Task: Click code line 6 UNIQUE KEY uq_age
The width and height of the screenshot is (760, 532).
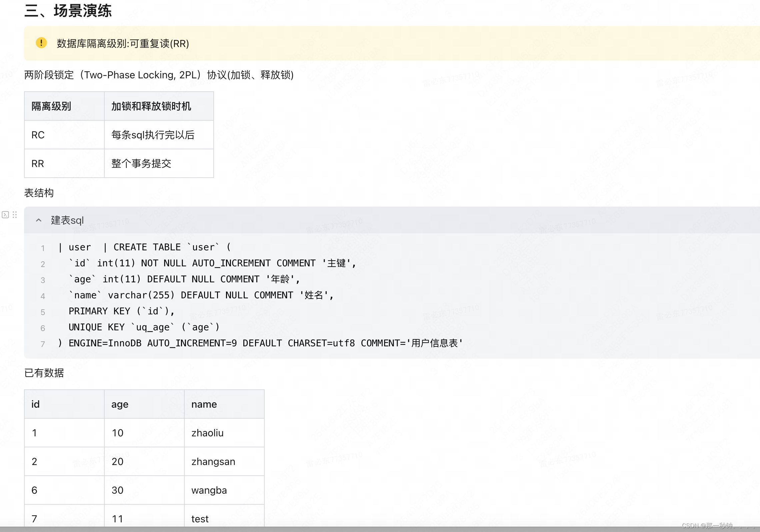Action: [144, 327]
